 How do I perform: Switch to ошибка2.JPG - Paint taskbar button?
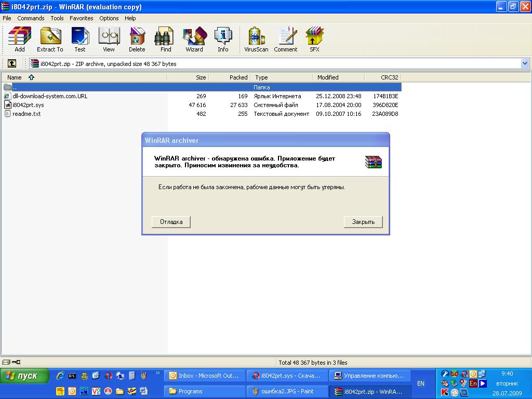coord(287,391)
